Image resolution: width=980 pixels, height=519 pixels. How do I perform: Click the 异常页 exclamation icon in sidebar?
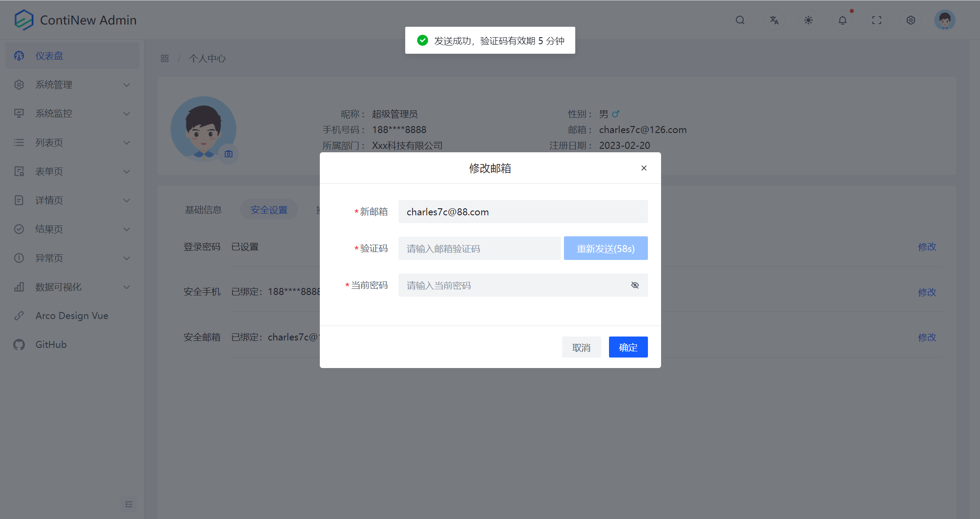(19, 258)
